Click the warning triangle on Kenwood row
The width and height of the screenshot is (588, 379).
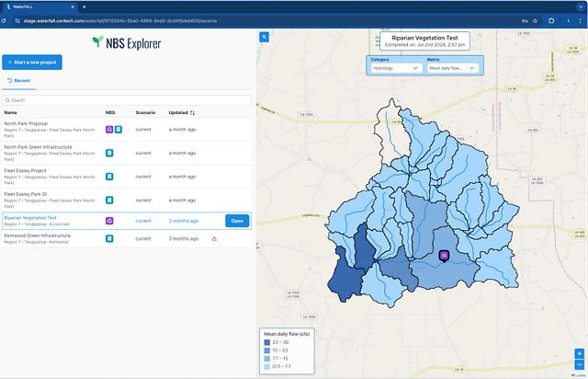(x=214, y=238)
